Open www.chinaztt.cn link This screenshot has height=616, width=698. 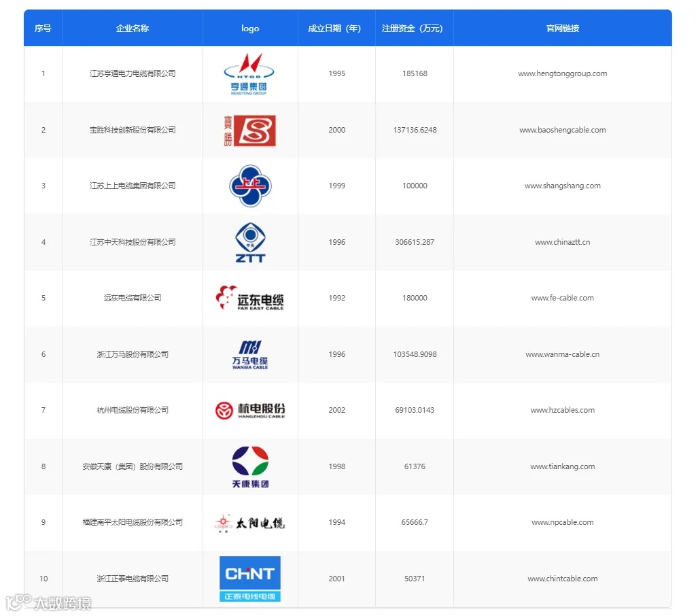point(562,242)
